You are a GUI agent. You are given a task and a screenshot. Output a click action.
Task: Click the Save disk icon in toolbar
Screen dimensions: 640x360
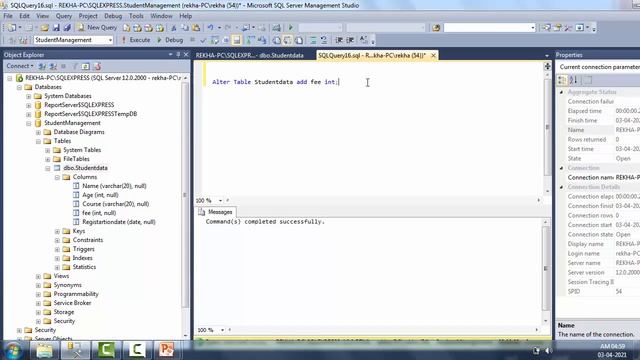(56, 28)
